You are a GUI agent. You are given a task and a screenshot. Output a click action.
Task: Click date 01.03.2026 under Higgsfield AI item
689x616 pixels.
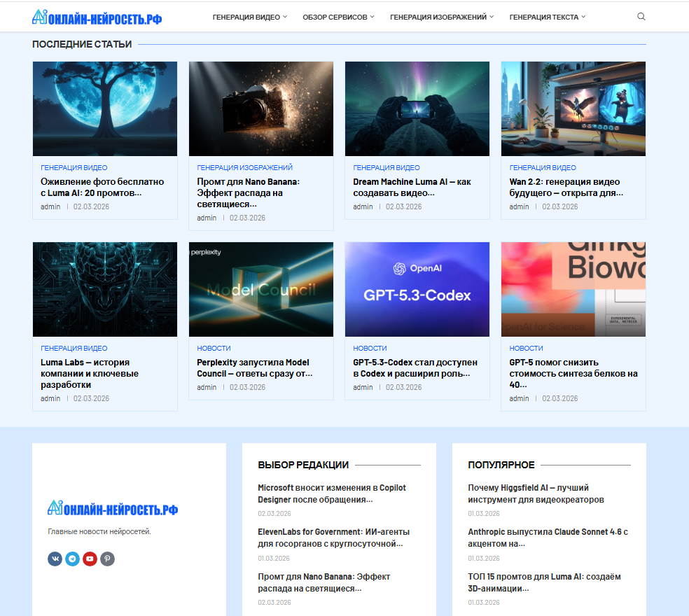pyautogui.click(x=484, y=514)
